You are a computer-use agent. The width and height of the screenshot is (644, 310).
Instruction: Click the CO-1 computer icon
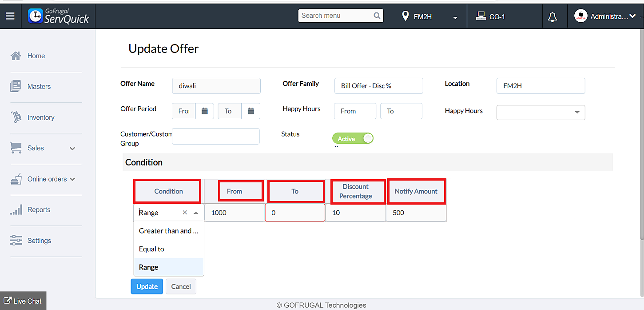[x=481, y=16]
